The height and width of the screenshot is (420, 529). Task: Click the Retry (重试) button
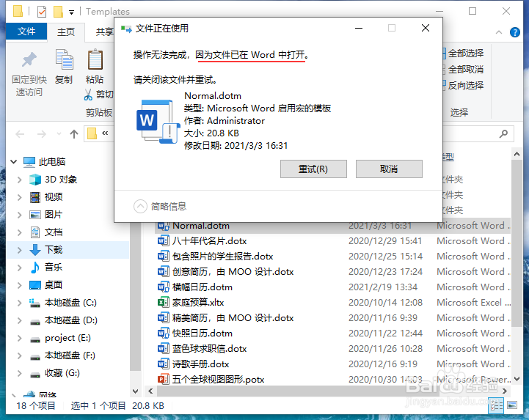[313, 169]
